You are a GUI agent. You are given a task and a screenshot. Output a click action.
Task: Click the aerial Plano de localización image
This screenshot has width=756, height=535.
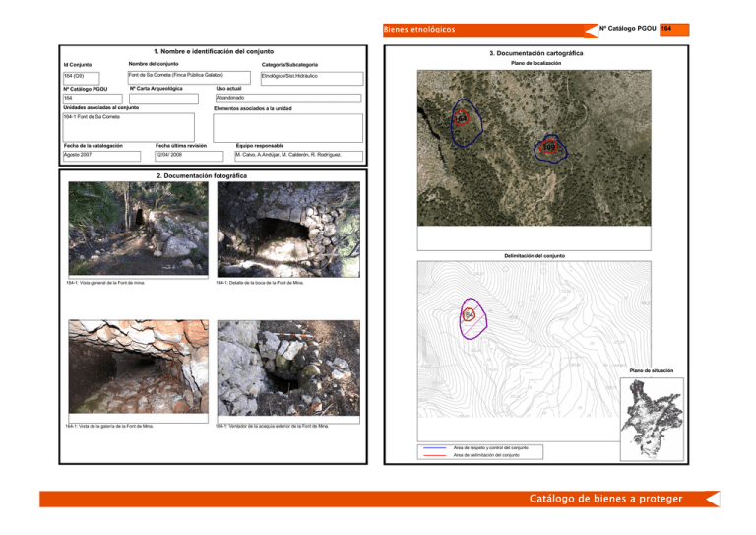point(535,148)
